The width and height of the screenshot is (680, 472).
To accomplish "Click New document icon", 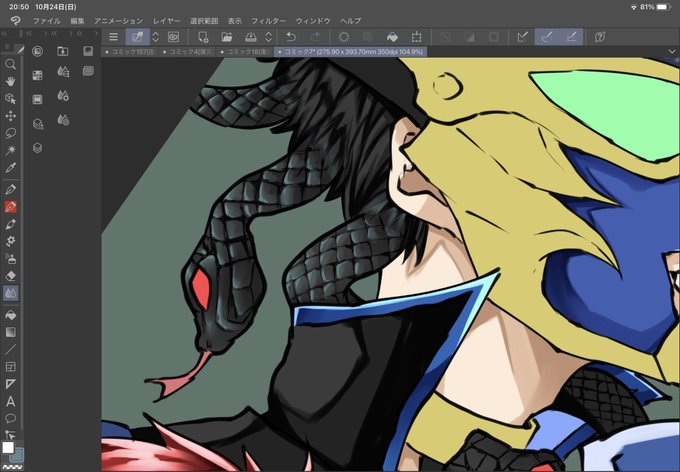I will (x=203, y=37).
